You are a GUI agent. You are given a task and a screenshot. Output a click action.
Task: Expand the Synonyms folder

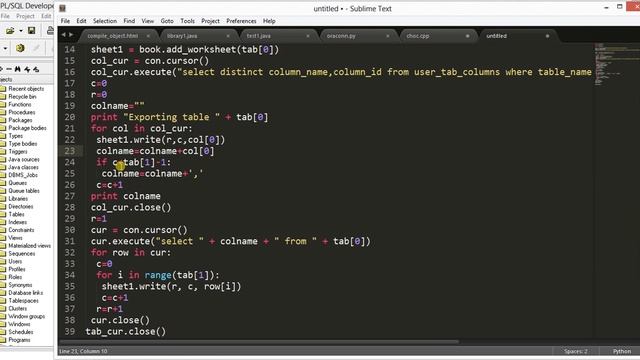tap(20, 285)
